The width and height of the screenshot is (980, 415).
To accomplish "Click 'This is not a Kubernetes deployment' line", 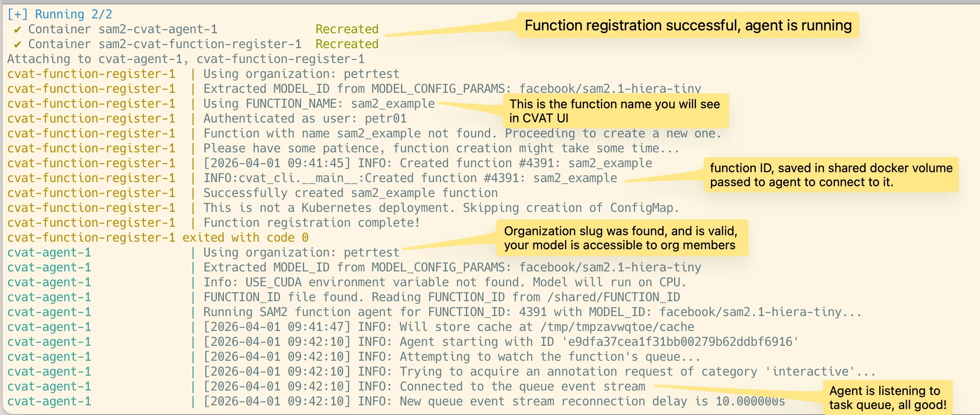I will point(441,208).
